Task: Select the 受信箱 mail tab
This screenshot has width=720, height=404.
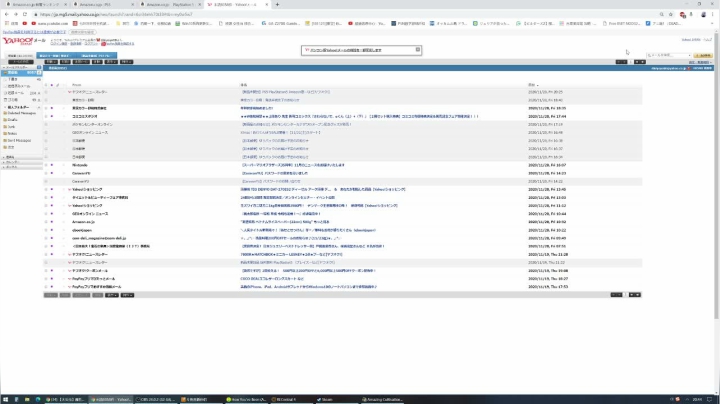Action: point(20,56)
